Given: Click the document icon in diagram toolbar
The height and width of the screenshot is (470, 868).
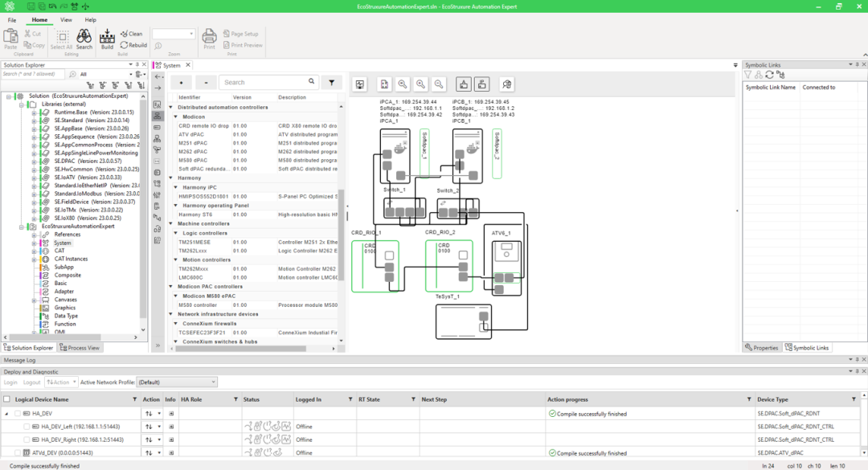Looking at the screenshot, I should tap(384, 84).
